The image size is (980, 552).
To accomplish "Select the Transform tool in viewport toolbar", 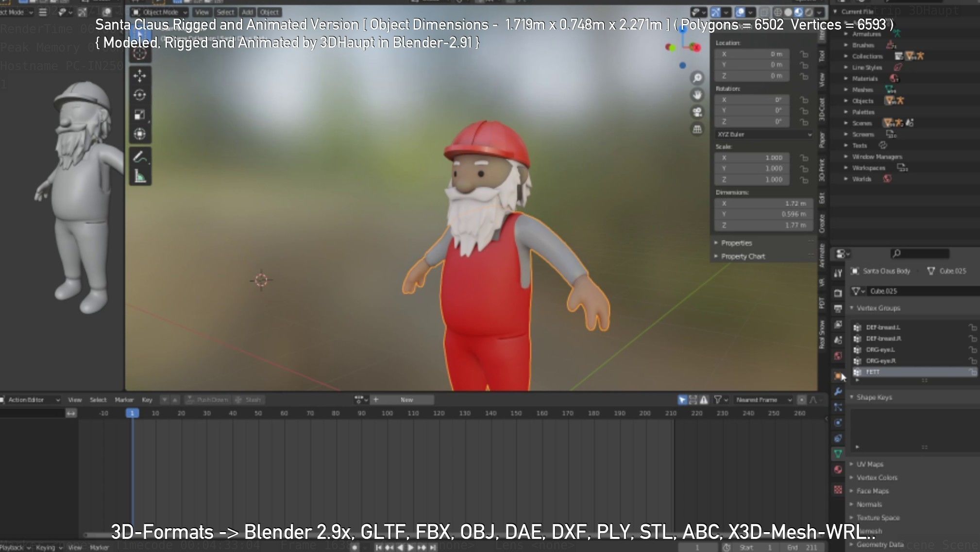I will tap(140, 134).
